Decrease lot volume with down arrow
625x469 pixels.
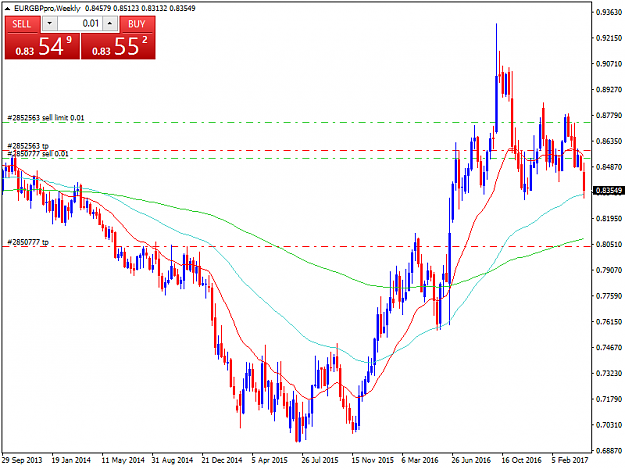[49, 24]
